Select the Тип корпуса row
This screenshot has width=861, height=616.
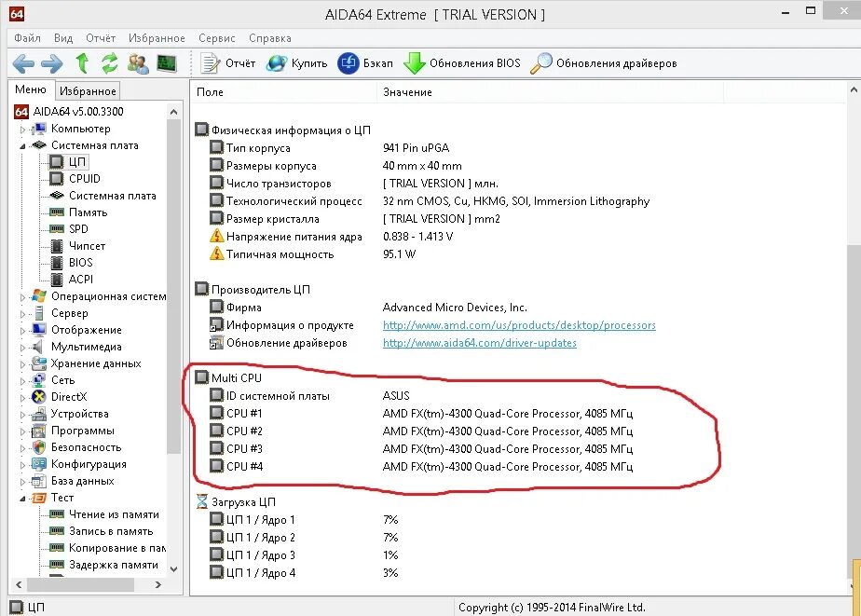point(330,147)
